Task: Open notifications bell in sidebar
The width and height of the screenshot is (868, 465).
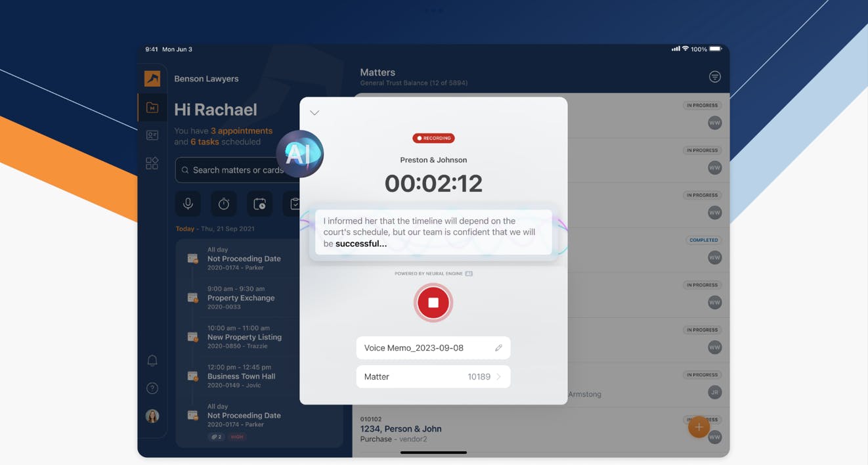Action: tap(152, 361)
